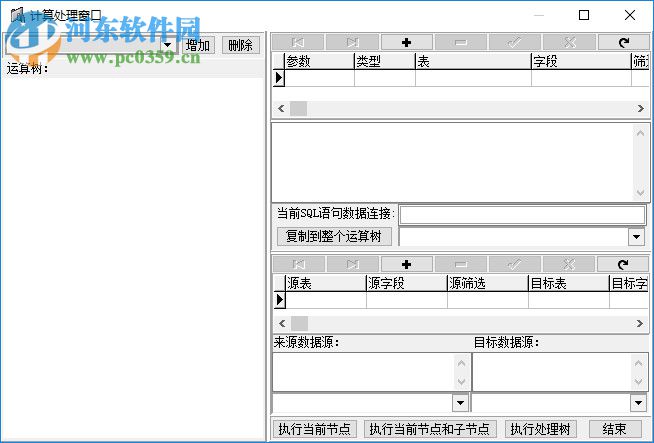The image size is (654, 443).
Task: Click the down scroll arrow of the SQL text area
Action: 640,192
